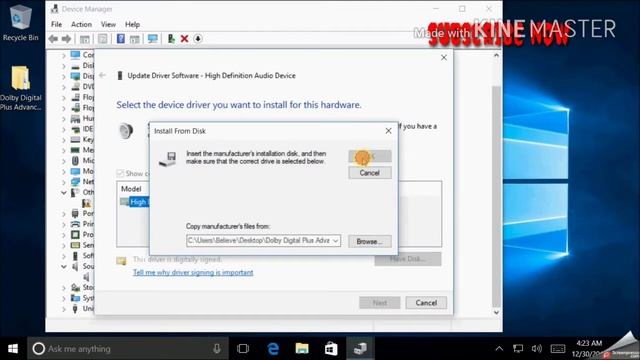Screen dimensions: 640x360
Task: Select the IDE controllers icon in the tree
Action: tap(76, 129)
